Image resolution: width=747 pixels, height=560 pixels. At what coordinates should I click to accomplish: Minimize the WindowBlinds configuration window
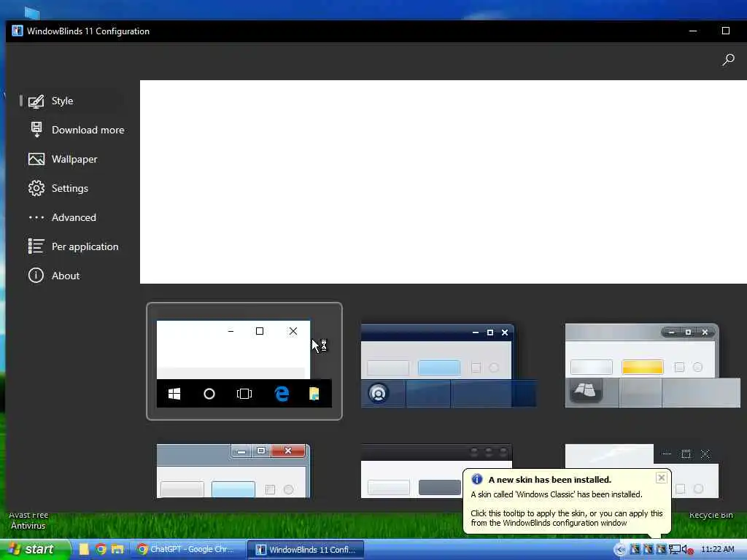[693, 31]
